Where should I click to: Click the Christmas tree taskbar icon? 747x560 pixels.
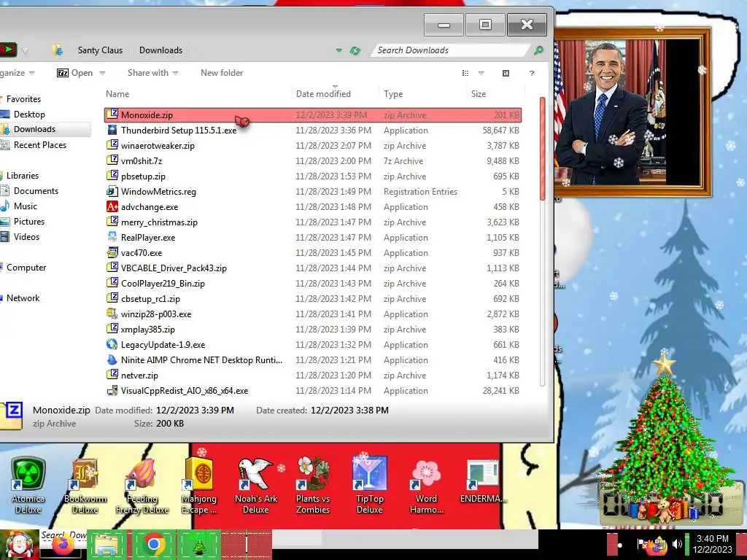[199, 544]
